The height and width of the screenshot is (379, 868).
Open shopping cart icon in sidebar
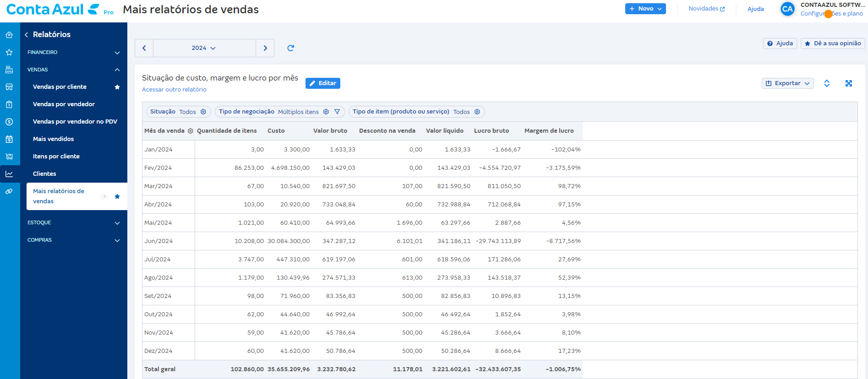9,157
